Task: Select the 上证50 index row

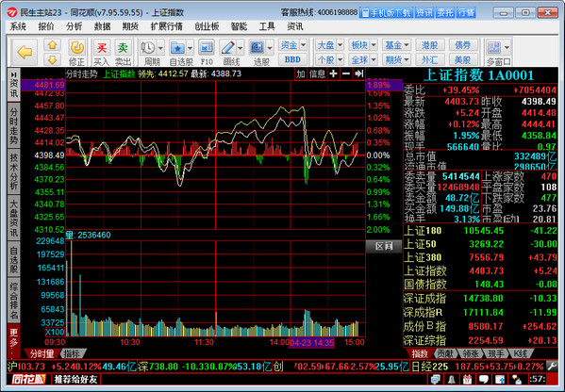Action: (480, 244)
